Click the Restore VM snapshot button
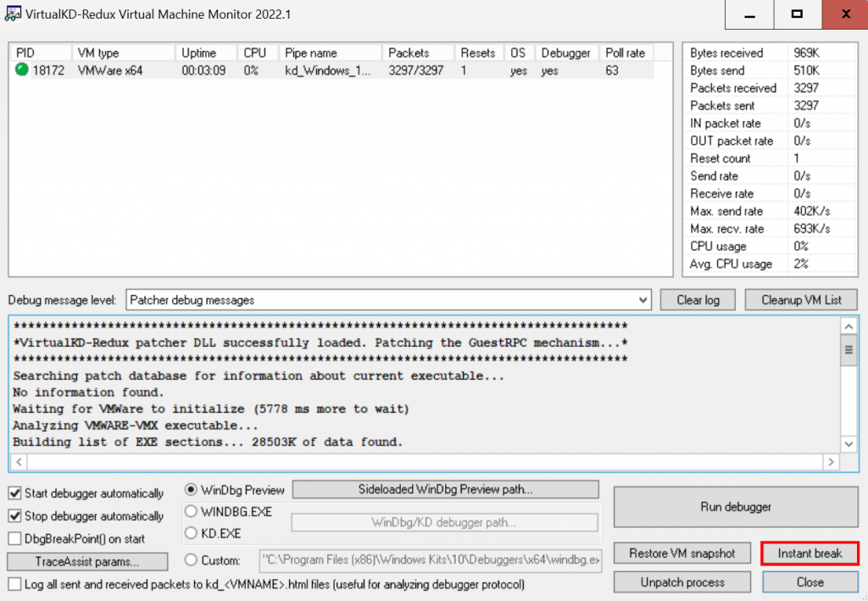The width and height of the screenshot is (868, 601). point(682,553)
